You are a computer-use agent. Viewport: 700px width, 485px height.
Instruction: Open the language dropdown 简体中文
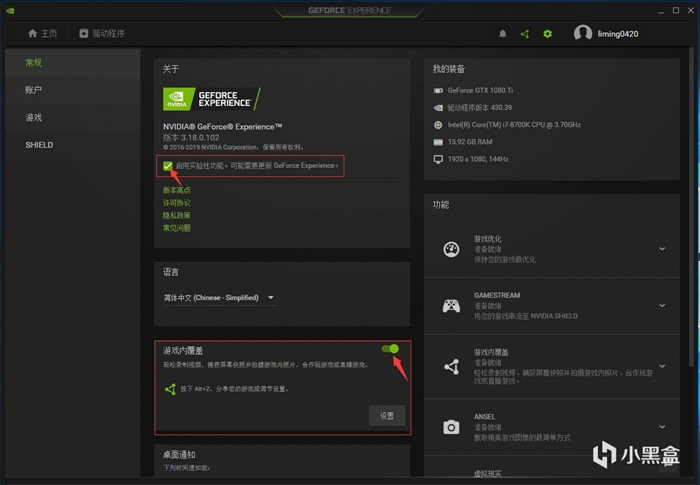(219, 298)
